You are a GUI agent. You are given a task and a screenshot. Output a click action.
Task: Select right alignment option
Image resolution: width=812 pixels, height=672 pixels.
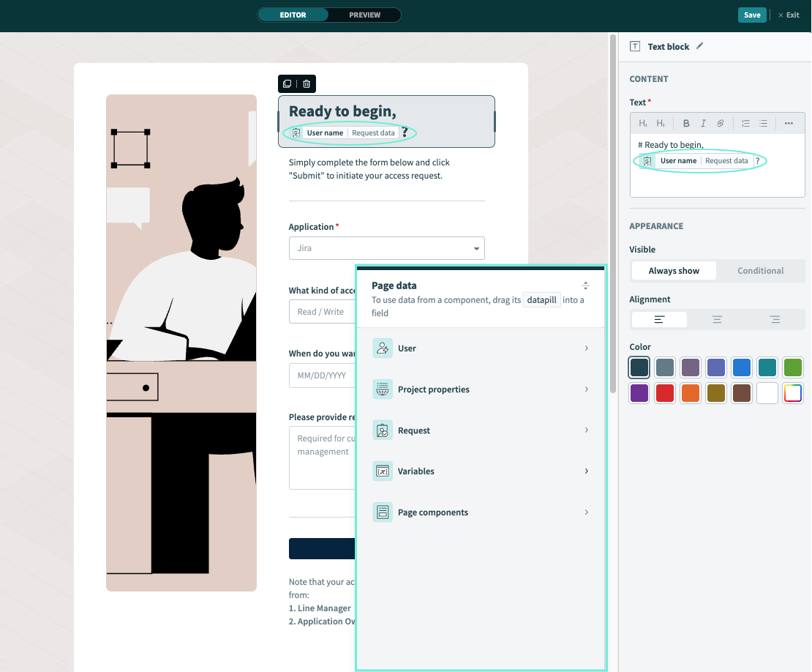pyautogui.click(x=775, y=320)
